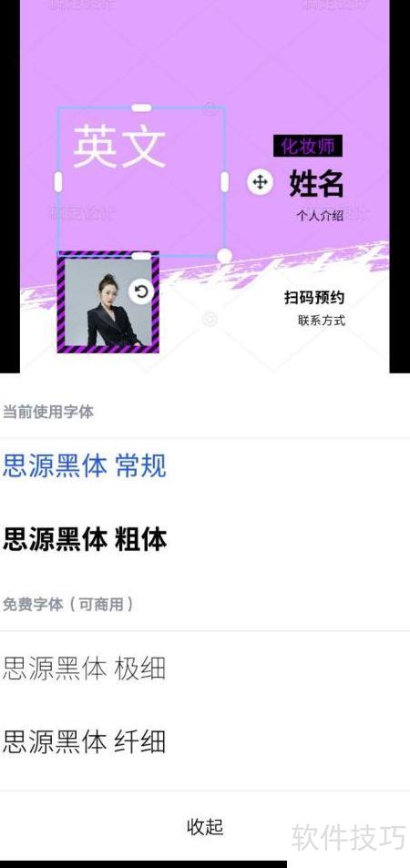Choose font 思源黑体 常规
This screenshot has height=868, width=410.
pyautogui.click(x=84, y=465)
